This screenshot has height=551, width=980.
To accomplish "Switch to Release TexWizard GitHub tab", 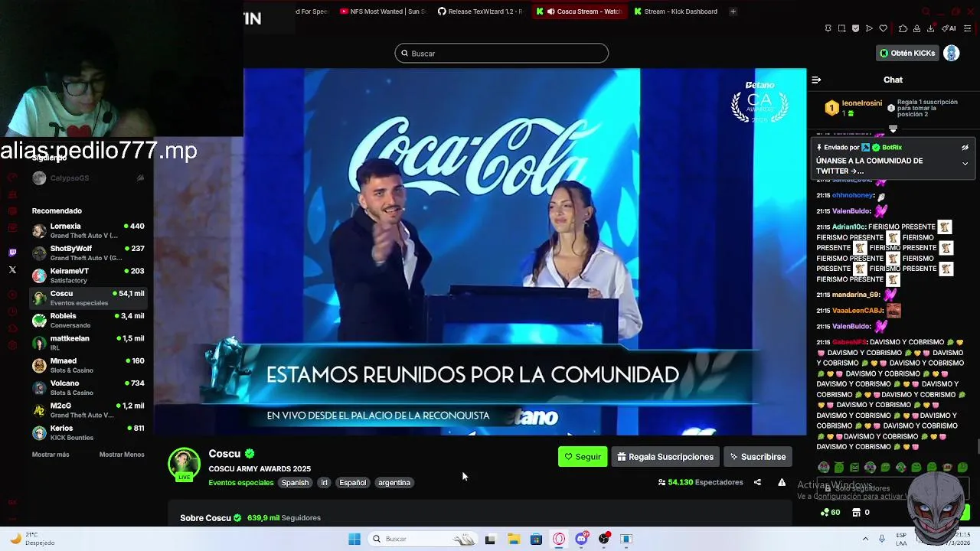I will [x=480, y=11].
